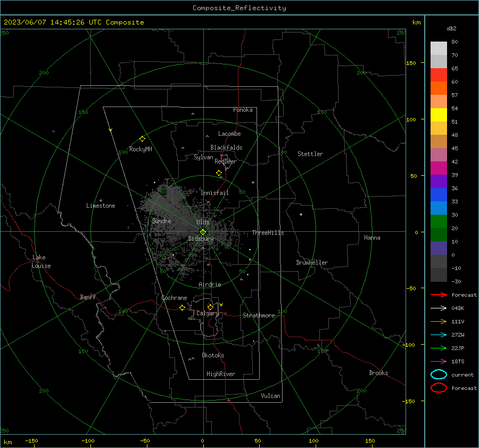This screenshot has height=448, width=479.
Task: Click the Strathmore label
Action: (x=259, y=315)
